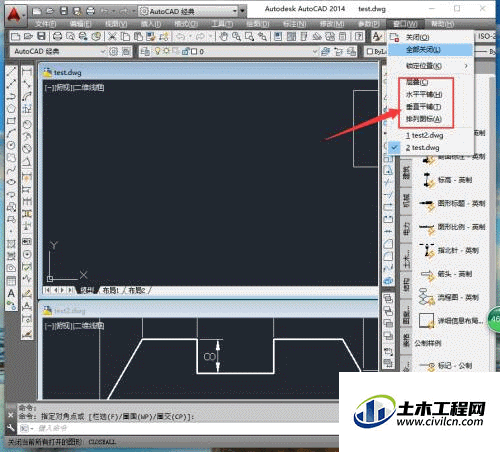Switch to 布局2 layout tab

click(x=137, y=290)
